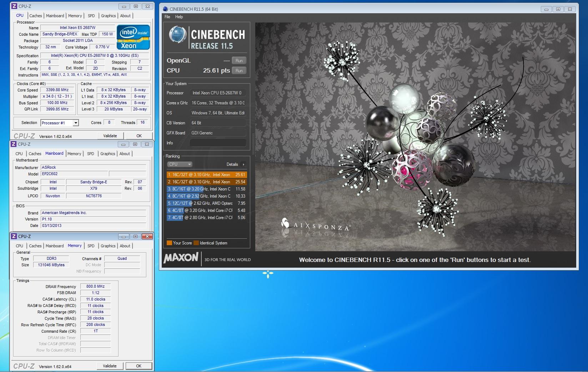Image resolution: width=588 pixels, height=372 pixels.
Task: Click the Processor field in Your System
Action: click(x=218, y=93)
